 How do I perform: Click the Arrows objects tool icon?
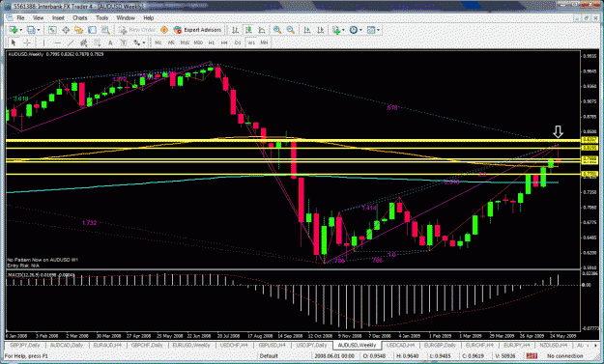[x=137, y=42]
